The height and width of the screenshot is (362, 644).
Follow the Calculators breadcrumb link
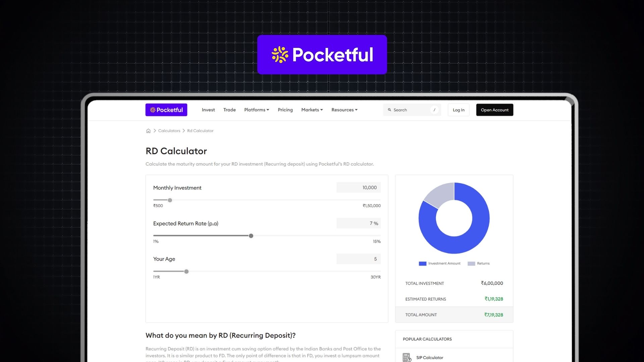click(x=169, y=131)
